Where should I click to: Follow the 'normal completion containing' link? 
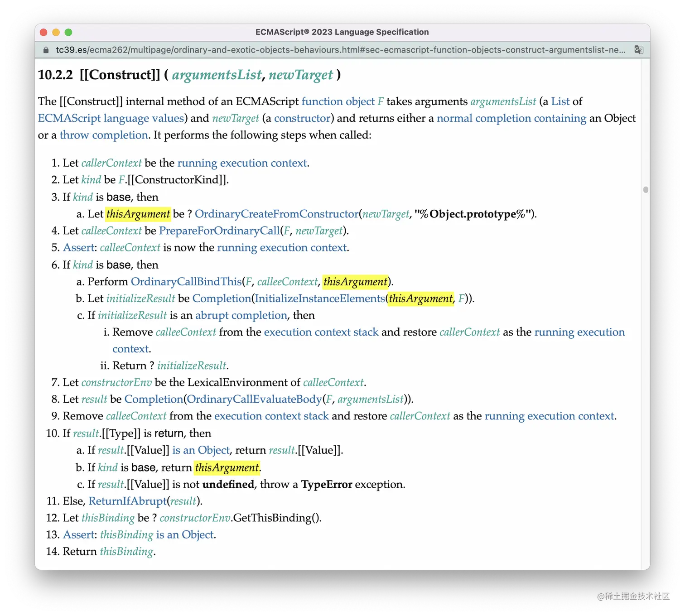coord(511,118)
